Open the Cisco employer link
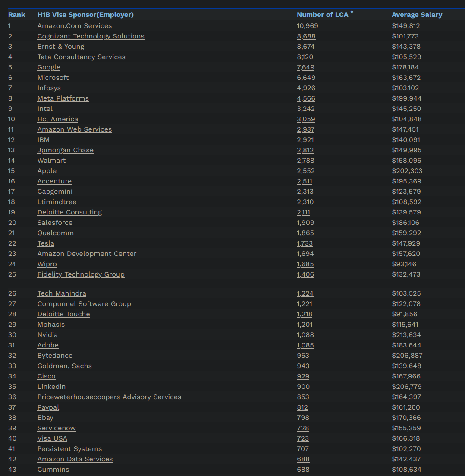 [x=47, y=376]
